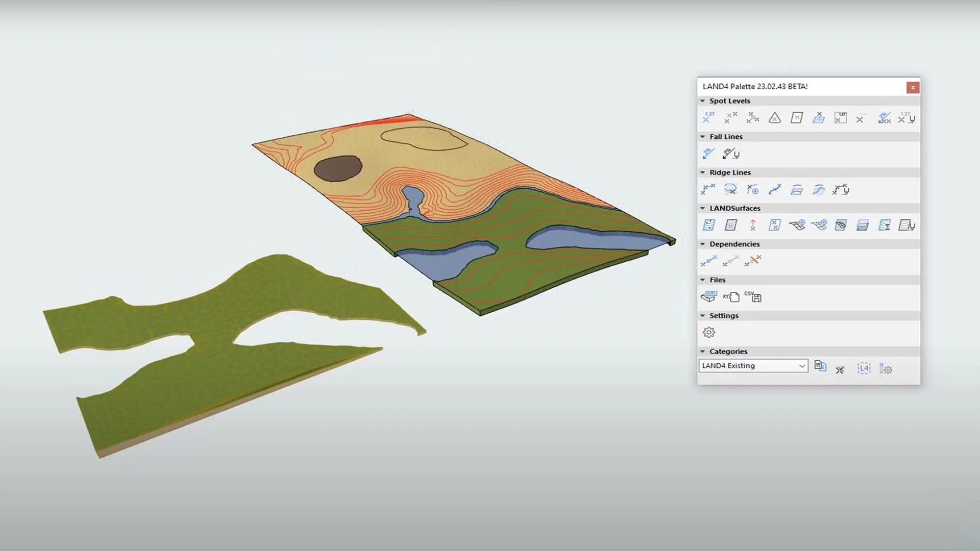The height and width of the screenshot is (551, 980).
Task: Select the triangle spot level tool
Action: pyautogui.click(x=775, y=118)
